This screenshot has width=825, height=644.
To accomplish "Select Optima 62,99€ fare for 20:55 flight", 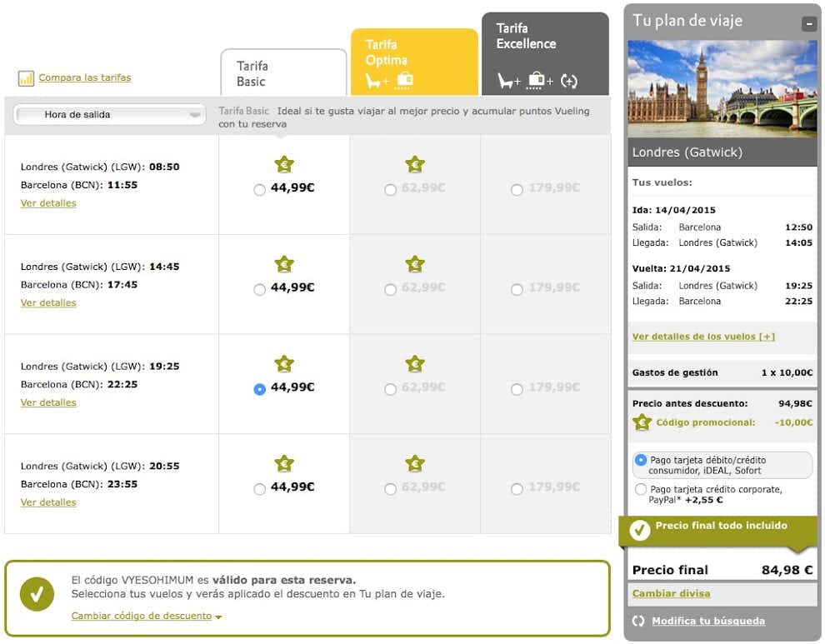I will 390,489.
